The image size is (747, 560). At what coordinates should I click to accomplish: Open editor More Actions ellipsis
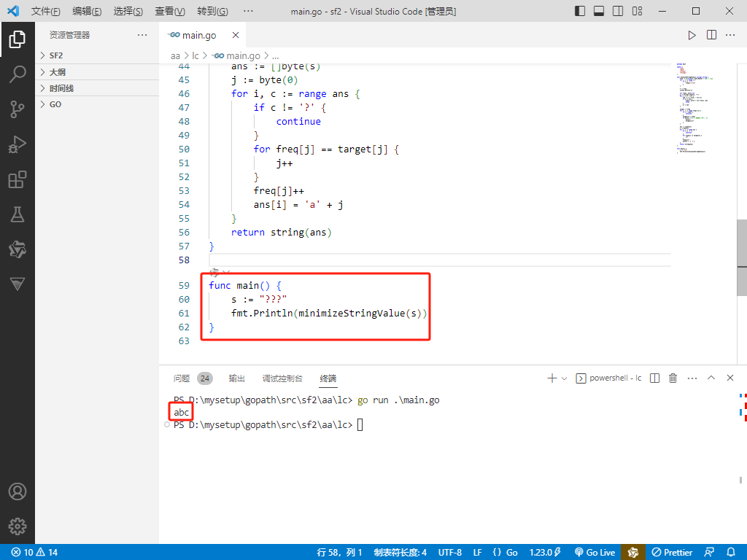click(x=729, y=35)
